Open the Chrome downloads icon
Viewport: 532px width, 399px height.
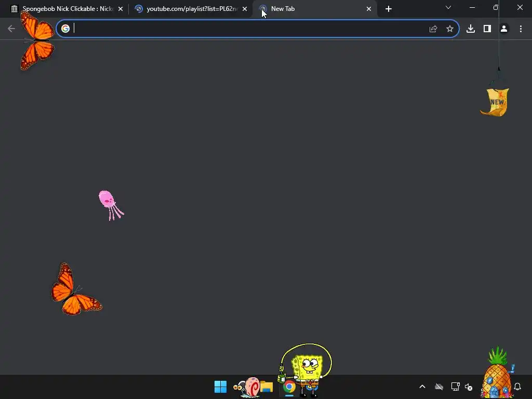point(471,29)
